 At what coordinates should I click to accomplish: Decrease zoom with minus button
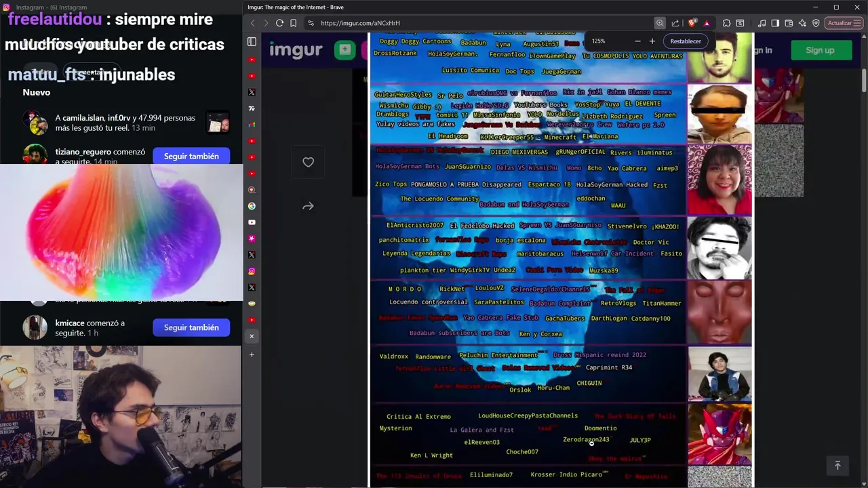pos(637,41)
